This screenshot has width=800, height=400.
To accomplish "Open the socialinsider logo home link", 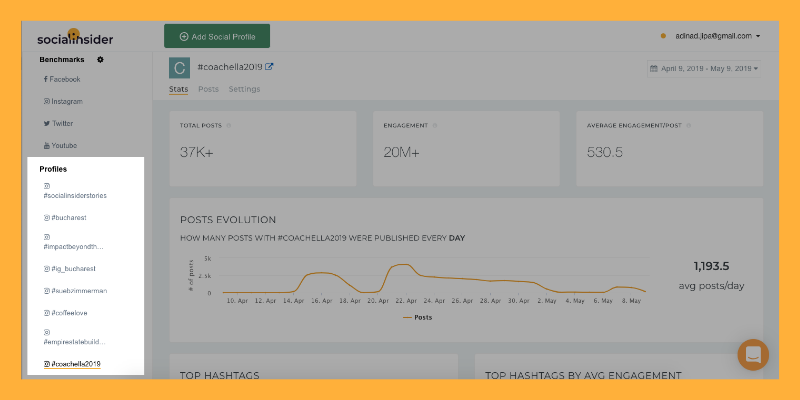I will click(x=75, y=37).
